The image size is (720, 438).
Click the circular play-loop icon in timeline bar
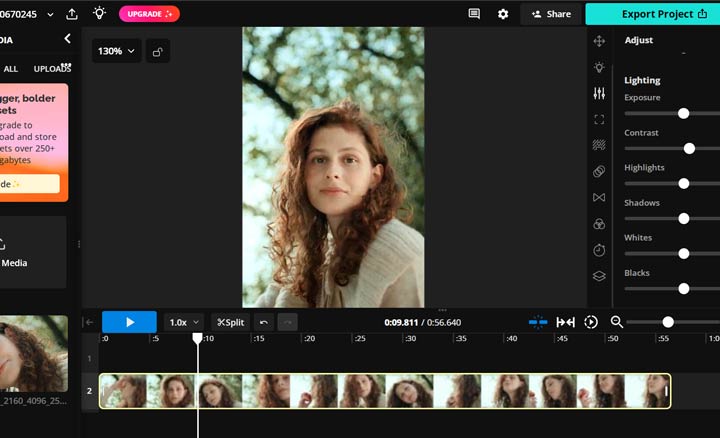click(x=591, y=322)
